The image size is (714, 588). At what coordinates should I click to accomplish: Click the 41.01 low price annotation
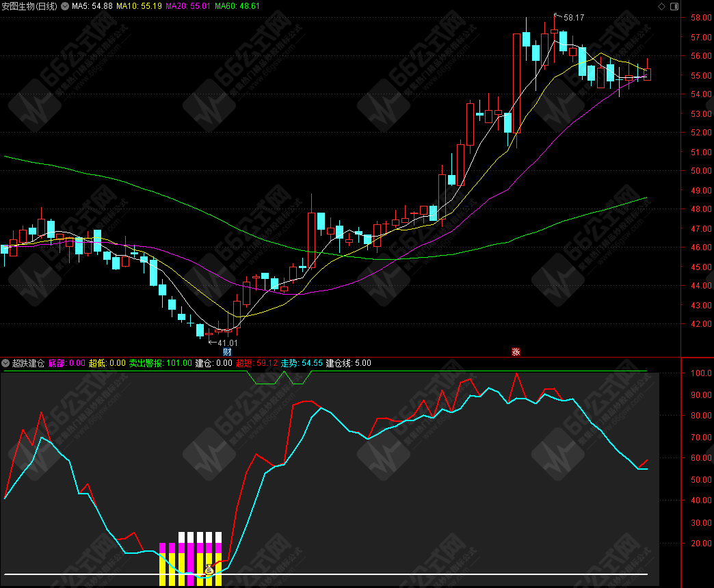pyautogui.click(x=228, y=343)
